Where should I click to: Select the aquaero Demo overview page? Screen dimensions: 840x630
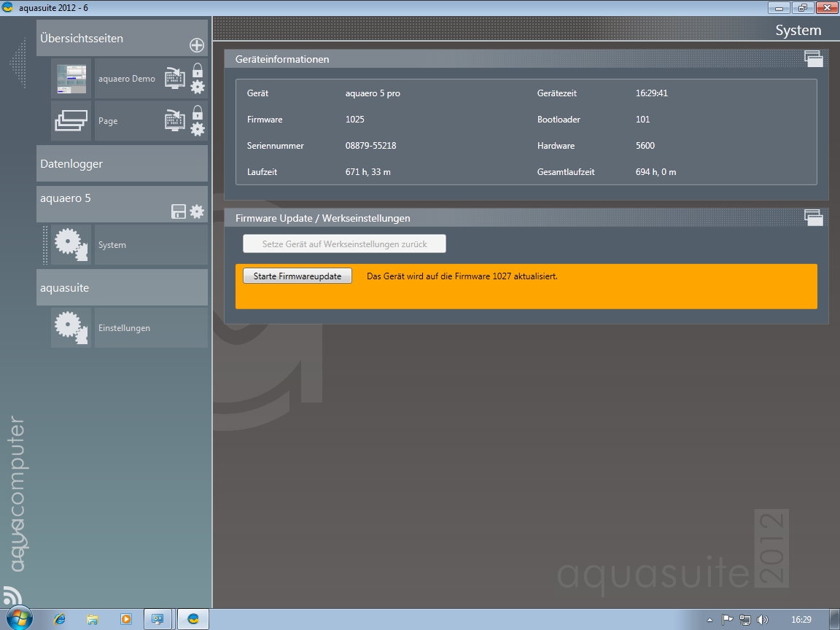[x=127, y=79]
